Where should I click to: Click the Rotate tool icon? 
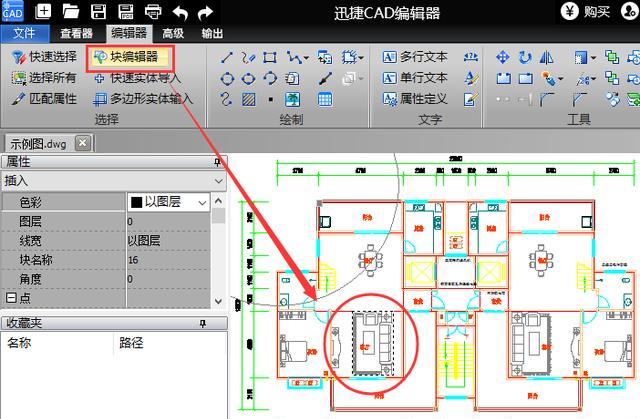click(525, 57)
